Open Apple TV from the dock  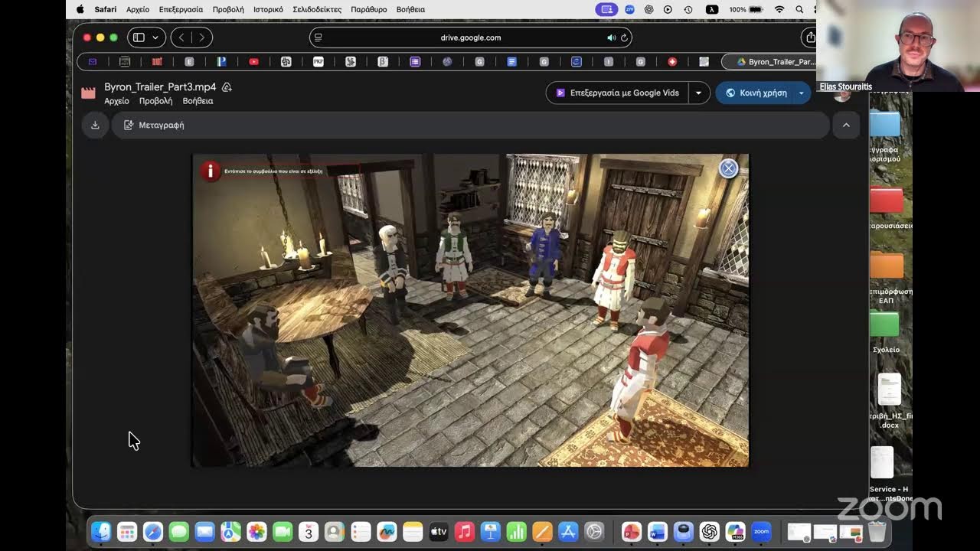(x=438, y=531)
